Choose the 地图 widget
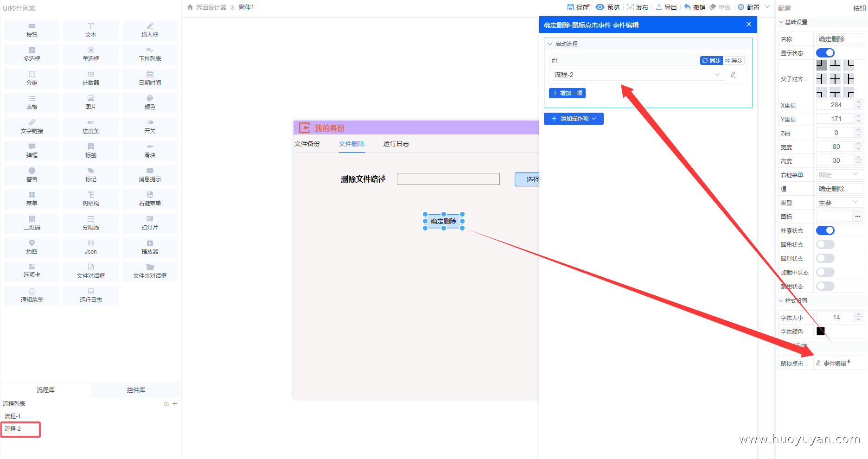 point(32,248)
